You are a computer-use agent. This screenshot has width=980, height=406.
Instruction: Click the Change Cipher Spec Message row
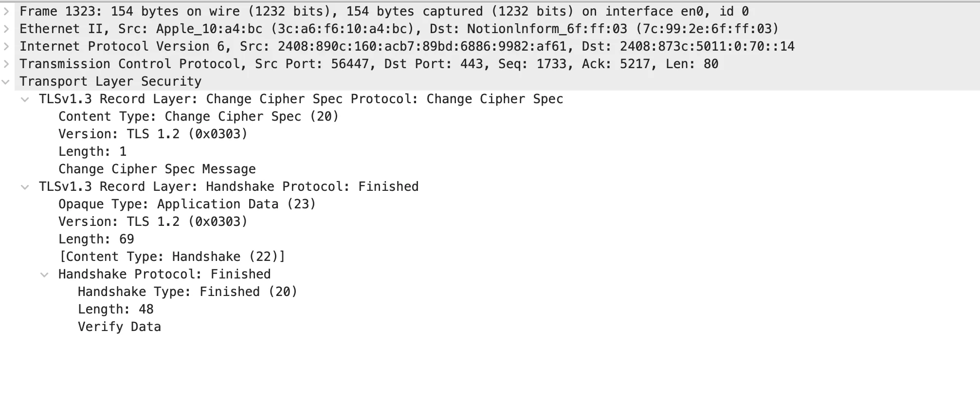157,169
